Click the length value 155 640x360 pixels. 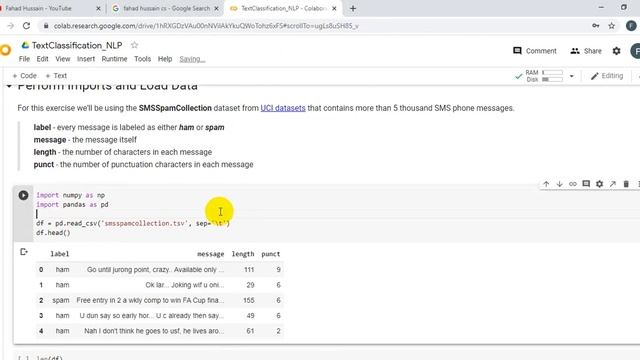tap(249, 300)
